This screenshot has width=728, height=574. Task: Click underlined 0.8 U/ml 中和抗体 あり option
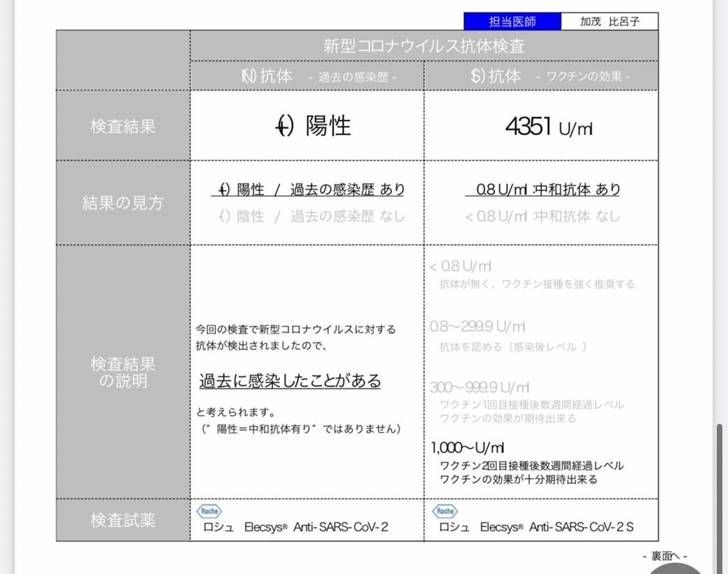(542, 190)
